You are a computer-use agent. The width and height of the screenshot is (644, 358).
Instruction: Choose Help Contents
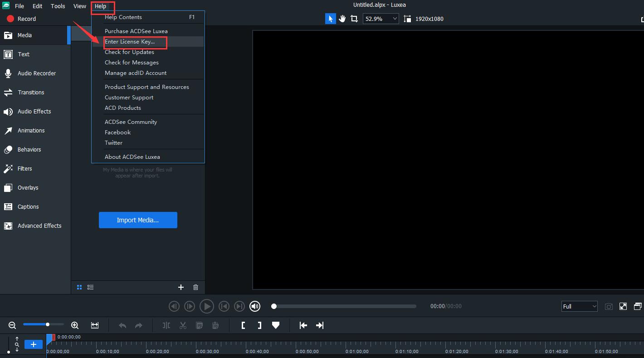[x=148, y=17]
